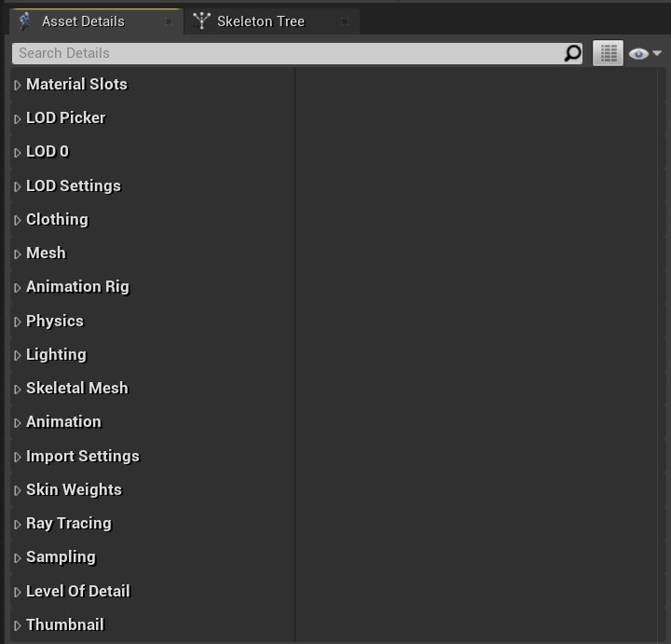Click the Lighting heading text
Image resolution: width=671 pixels, height=644 pixels.
pos(57,355)
